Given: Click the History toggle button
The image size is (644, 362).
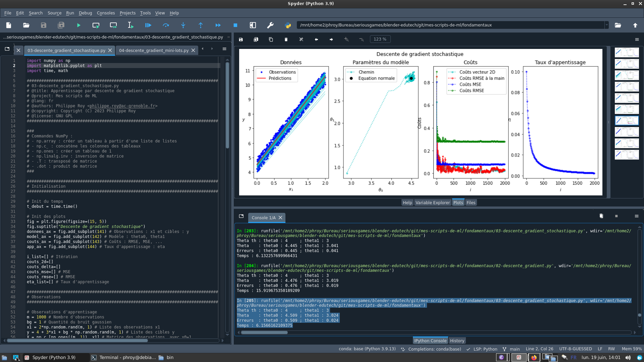Looking at the screenshot, I should (x=457, y=340).
